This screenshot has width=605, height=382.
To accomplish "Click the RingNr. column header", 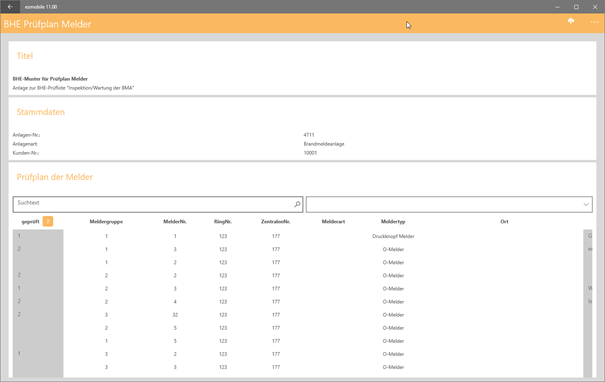I will pyautogui.click(x=223, y=221).
